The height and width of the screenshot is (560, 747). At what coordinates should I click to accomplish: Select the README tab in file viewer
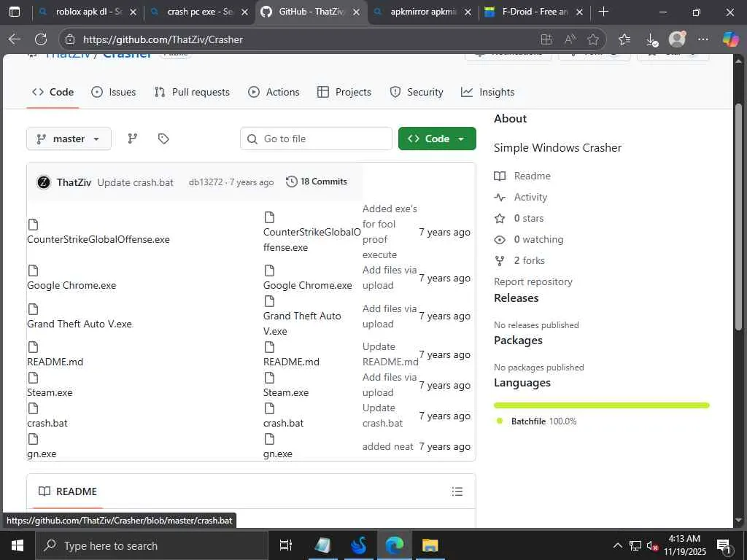(68, 491)
